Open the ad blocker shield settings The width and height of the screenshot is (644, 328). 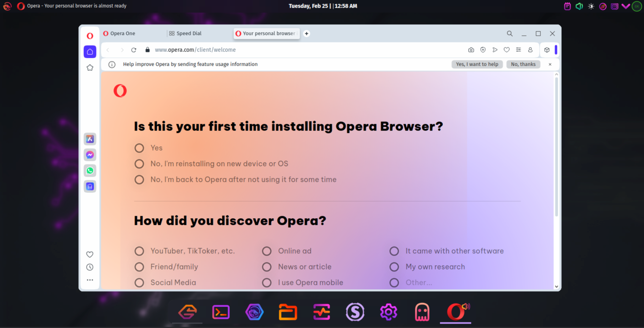click(483, 49)
